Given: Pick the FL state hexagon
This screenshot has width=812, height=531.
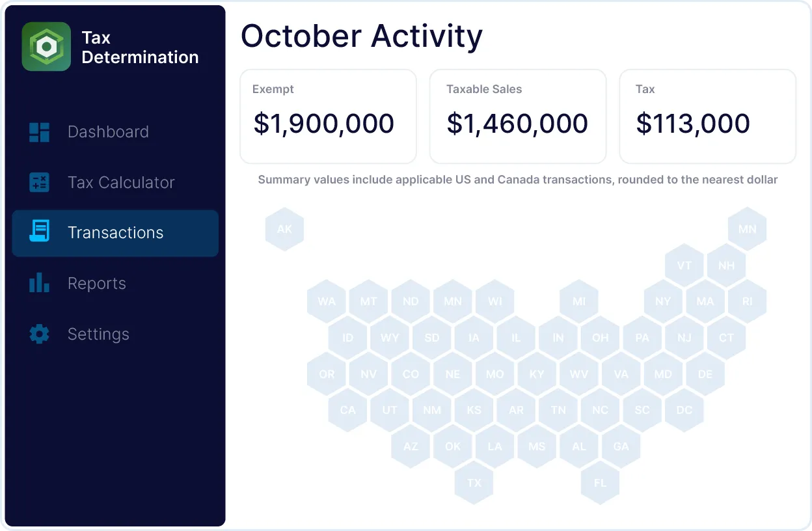Looking at the screenshot, I should pyautogui.click(x=600, y=483).
